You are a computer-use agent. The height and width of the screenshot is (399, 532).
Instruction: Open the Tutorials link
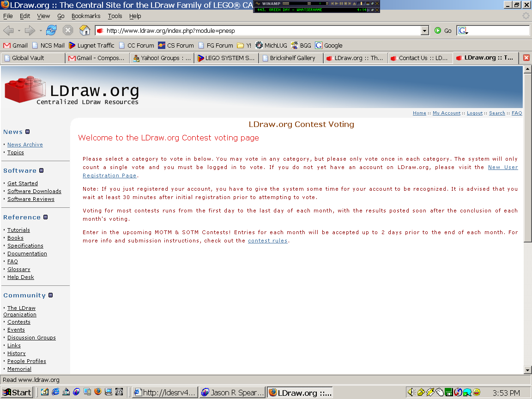coord(18,230)
